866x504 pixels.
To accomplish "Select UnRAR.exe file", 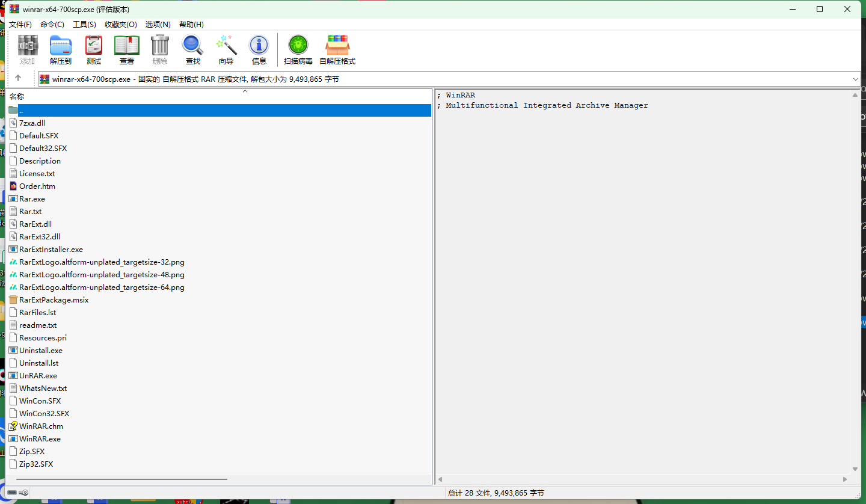I will tap(38, 375).
